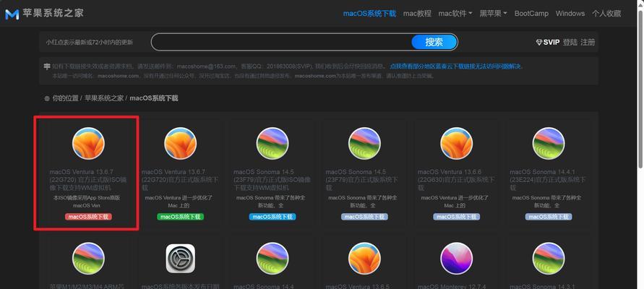Open macOS Sonoma 14.4.1 card icon

coord(549,143)
